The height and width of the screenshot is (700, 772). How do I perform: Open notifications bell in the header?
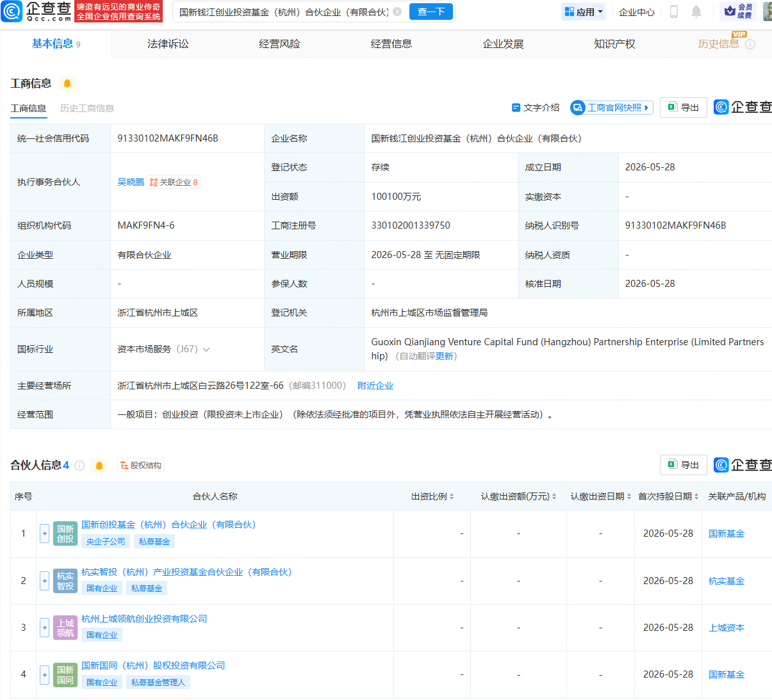click(x=696, y=12)
